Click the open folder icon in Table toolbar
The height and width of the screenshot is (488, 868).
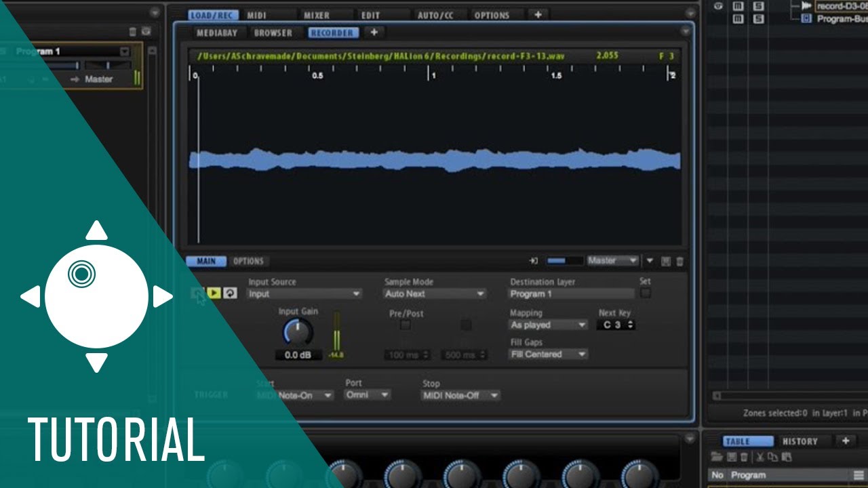coord(717,457)
